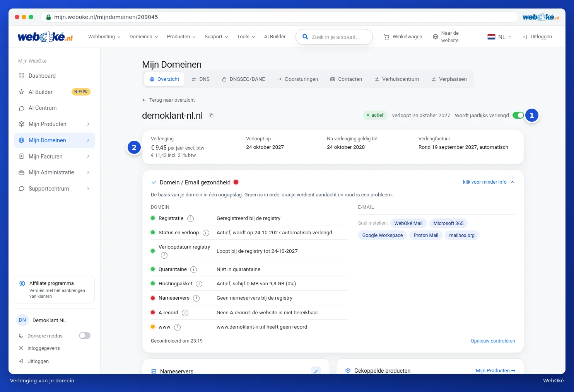Click the Opnieuw controleren link

click(x=493, y=341)
